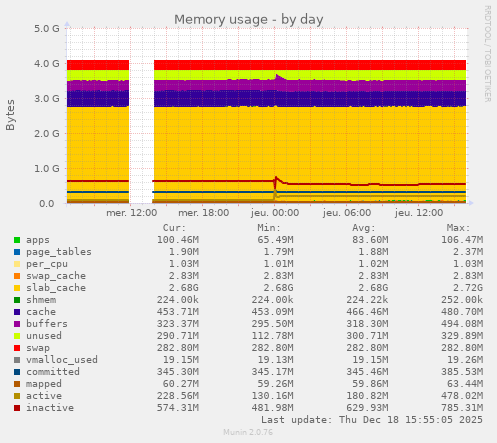This screenshot has width=497, height=443.
Task: Click the slab_cache max value 2.72G
Action: pyautogui.click(x=468, y=288)
